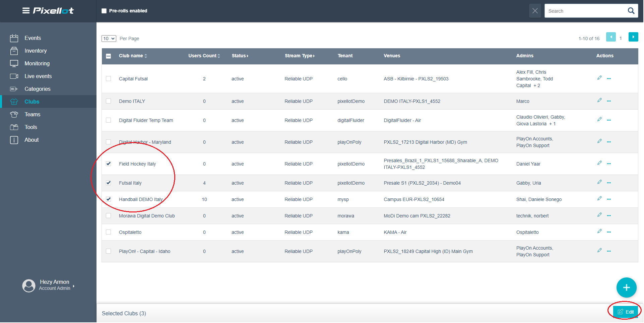
Task: Clear search with the X button
Action: coord(535,11)
